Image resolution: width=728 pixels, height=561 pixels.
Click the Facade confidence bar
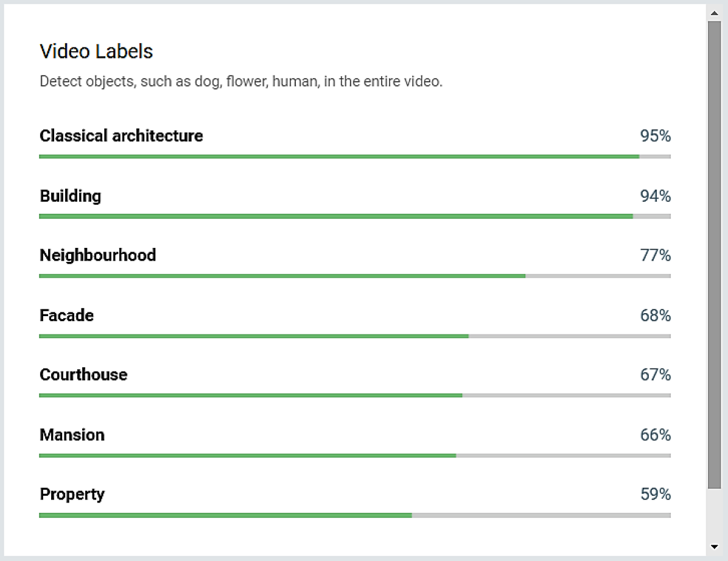[x=354, y=336]
